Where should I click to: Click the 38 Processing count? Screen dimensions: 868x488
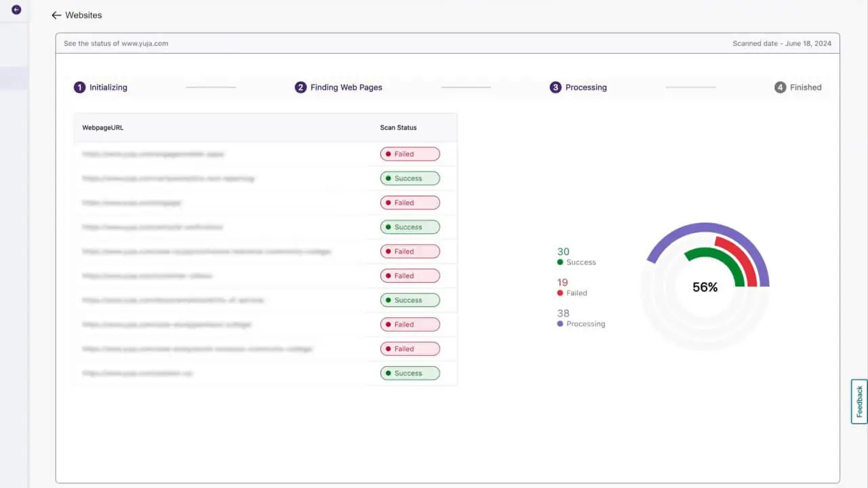click(x=563, y=313)
